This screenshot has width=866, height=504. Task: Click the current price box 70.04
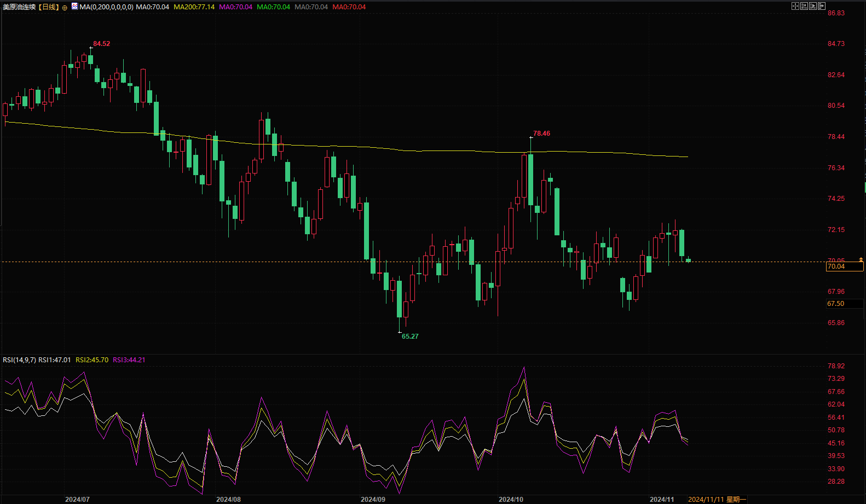[844, 267]
